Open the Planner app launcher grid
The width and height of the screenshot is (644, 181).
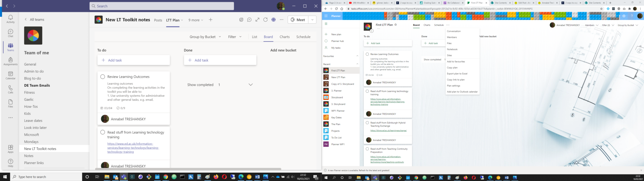326,16
